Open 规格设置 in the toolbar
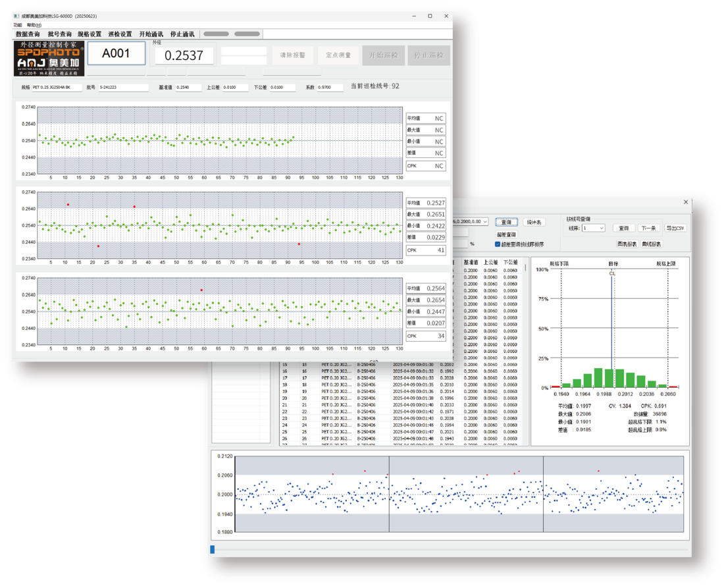This screenshot has width=724, height=588. 90,34
